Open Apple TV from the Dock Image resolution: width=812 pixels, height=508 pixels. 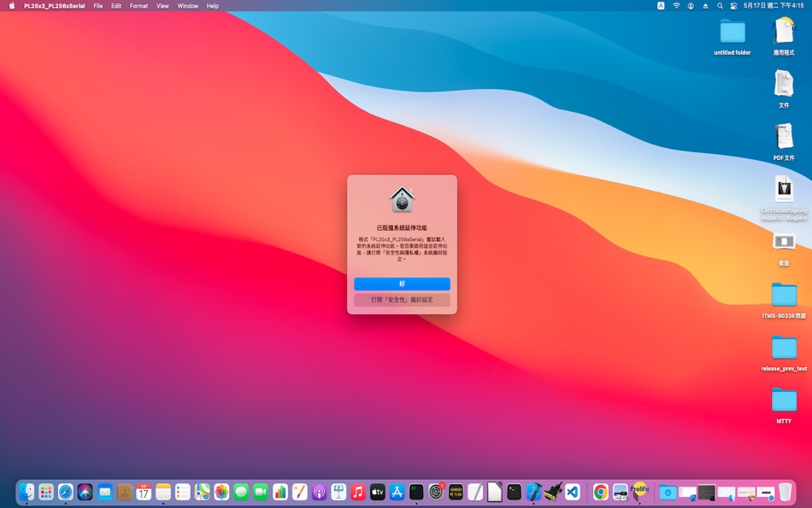click(x=378, y=492)
